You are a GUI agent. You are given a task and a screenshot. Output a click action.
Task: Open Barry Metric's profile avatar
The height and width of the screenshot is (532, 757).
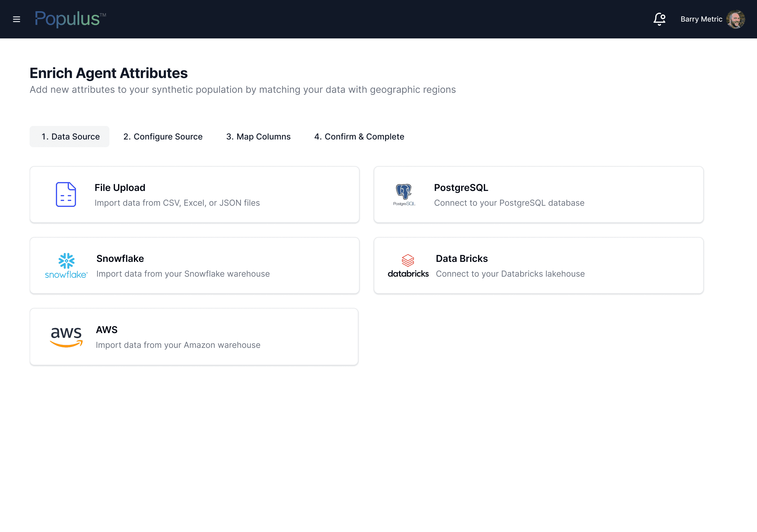point(735,19)
